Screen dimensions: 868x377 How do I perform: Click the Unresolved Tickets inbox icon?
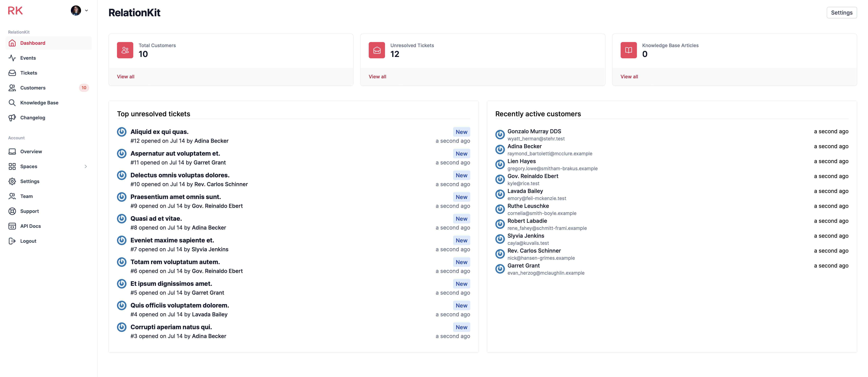click(x=377, y=50)
